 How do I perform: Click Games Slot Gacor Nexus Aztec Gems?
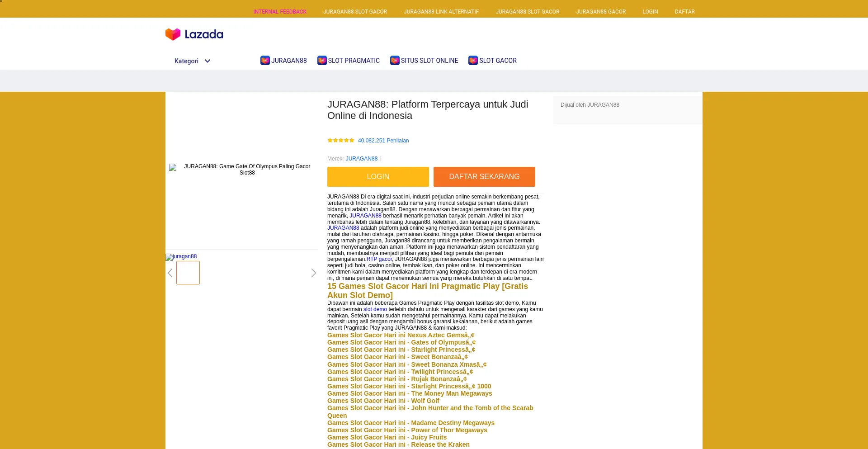tap(401, 335)
